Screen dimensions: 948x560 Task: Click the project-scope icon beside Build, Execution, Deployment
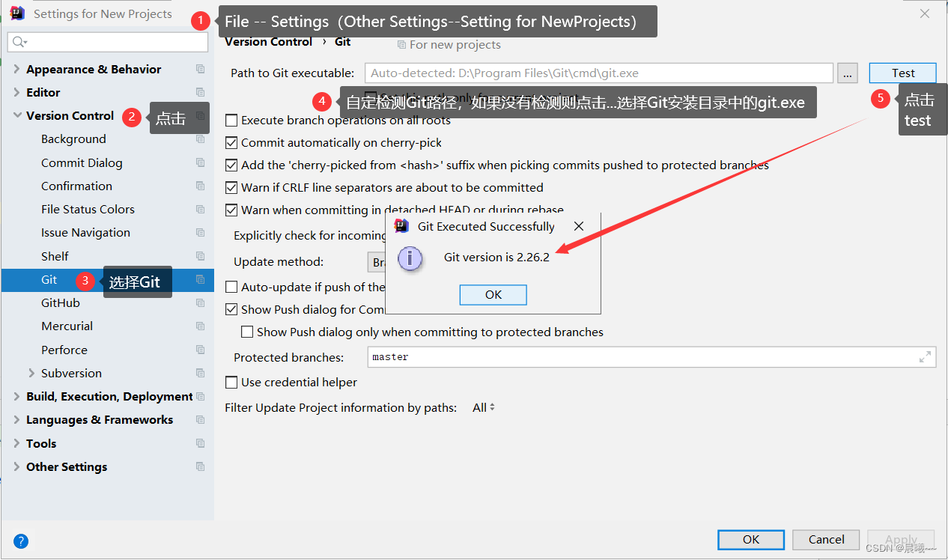point(200,397)
